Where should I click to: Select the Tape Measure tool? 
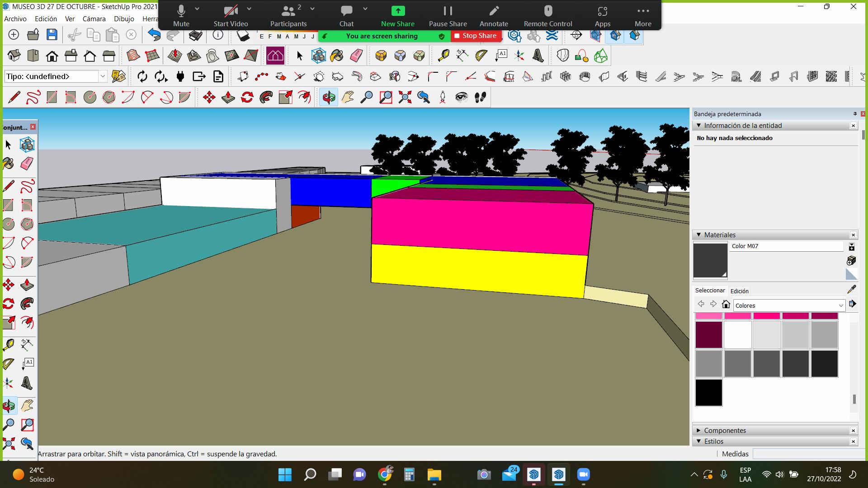[443, 56]
